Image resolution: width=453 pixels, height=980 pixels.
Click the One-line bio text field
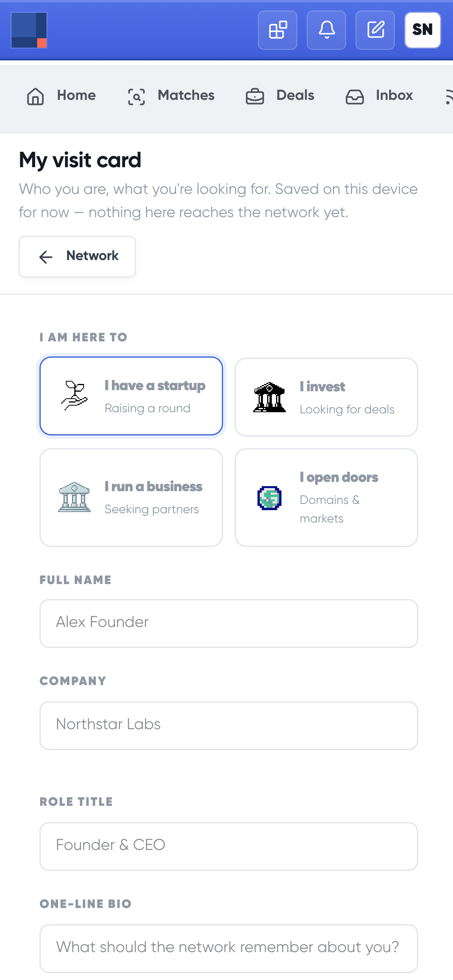[x=229, y=948]
